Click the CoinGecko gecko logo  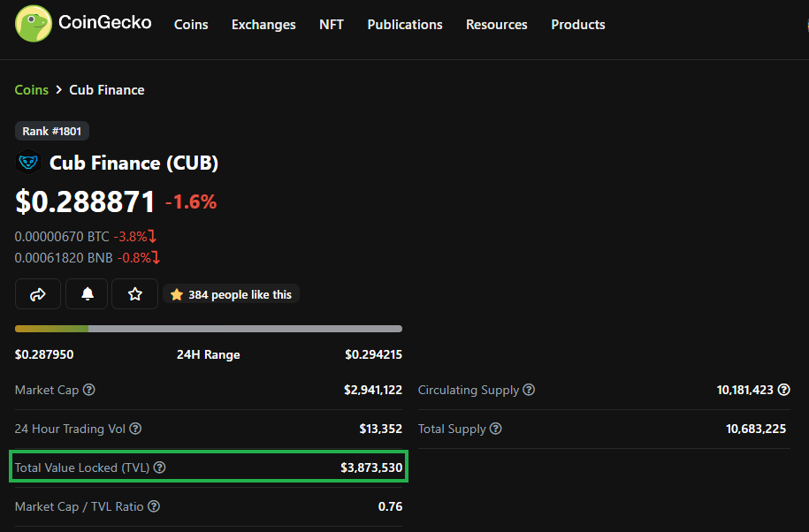[34, 24]
